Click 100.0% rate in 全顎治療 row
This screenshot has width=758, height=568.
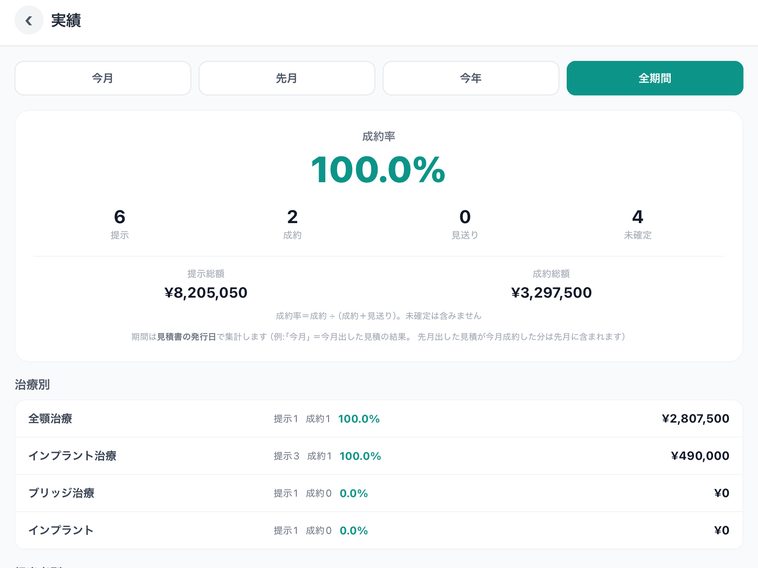[x=359, y=419]
